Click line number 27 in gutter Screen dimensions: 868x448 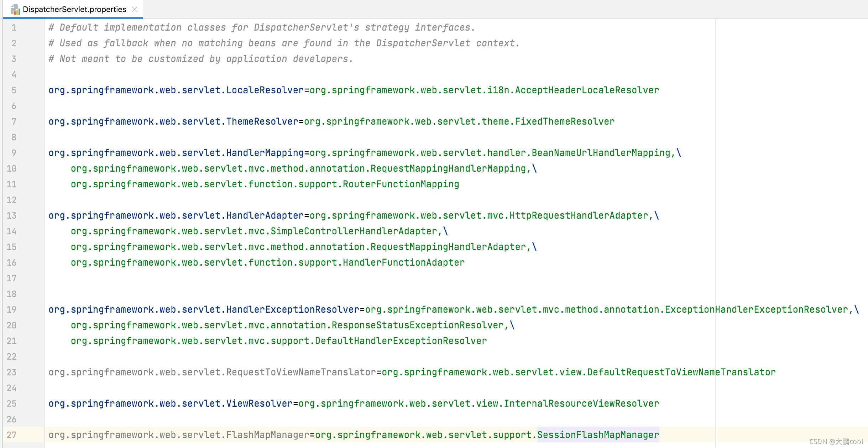click(x=12, y=435)
